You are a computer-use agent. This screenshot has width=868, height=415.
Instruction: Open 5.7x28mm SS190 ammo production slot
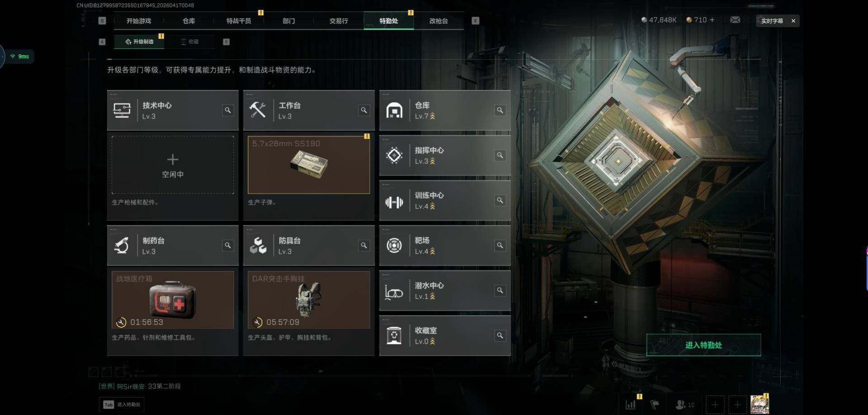(x=309, y=165)
